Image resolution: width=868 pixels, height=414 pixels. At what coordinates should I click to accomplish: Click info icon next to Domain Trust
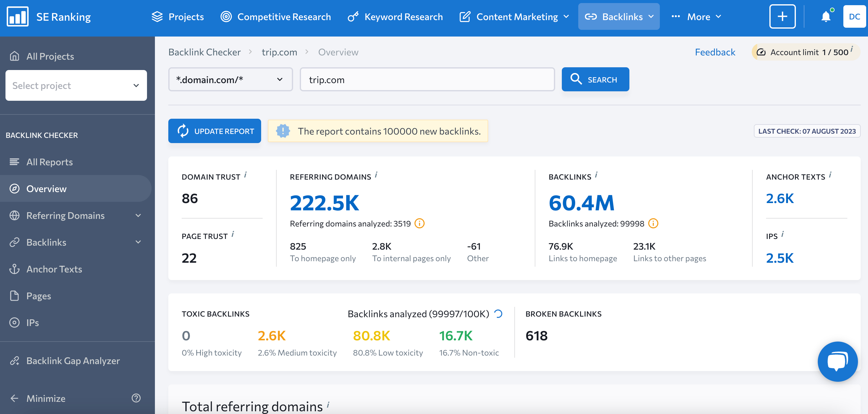point(245,175)
